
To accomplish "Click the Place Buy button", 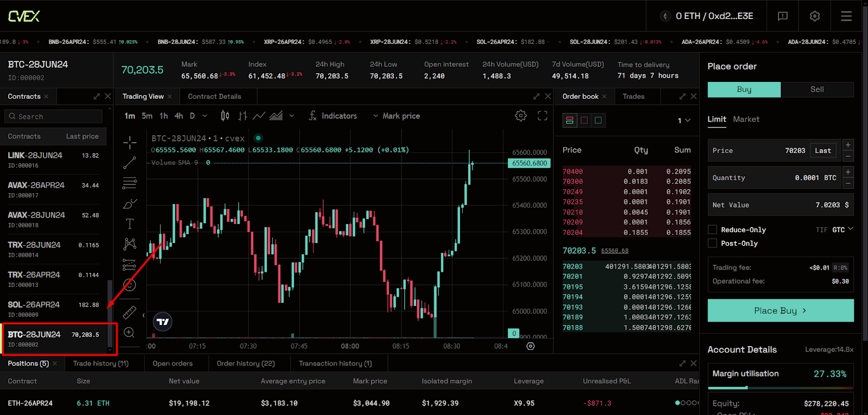I will (x=780, y=310).
